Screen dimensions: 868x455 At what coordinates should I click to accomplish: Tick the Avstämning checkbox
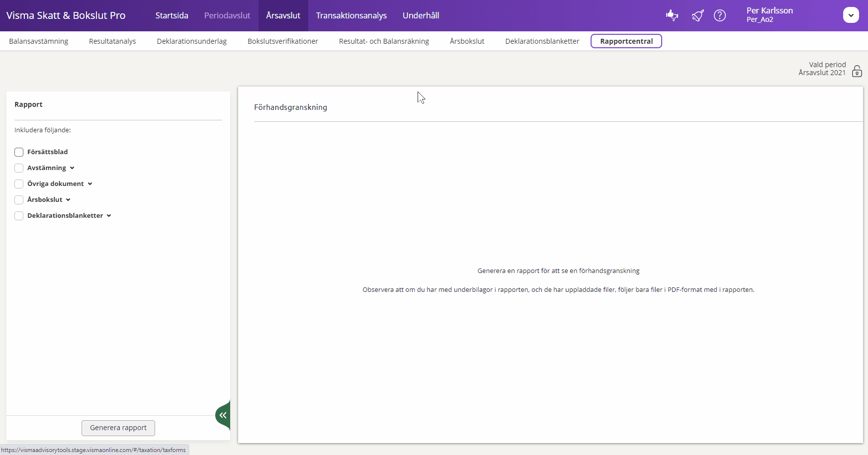click(19, 168)
